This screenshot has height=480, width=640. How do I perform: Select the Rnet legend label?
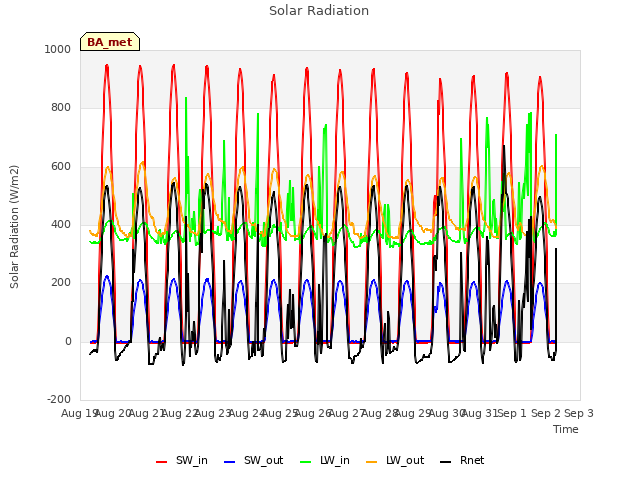coord(472,460)
